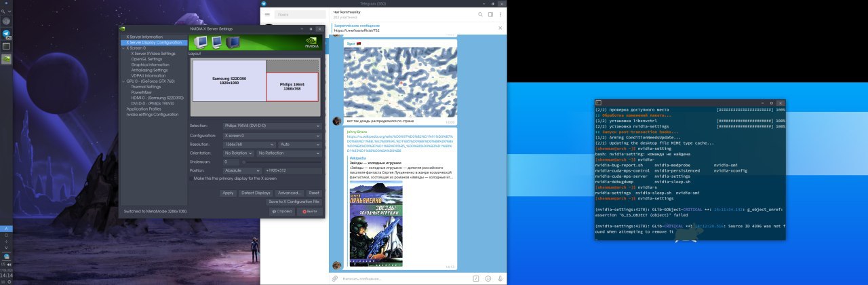Click the bot commands icon in message bar

pyautogui.click(x=476, y=278)
